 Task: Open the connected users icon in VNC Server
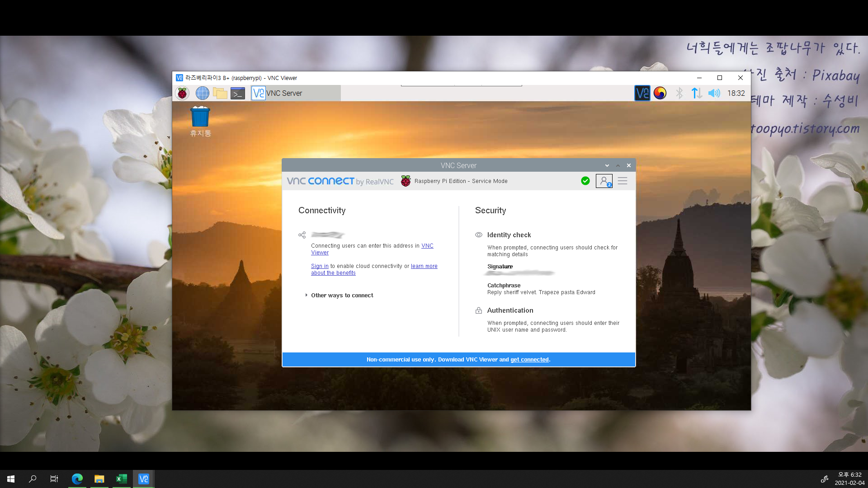(x=604, y=181)
